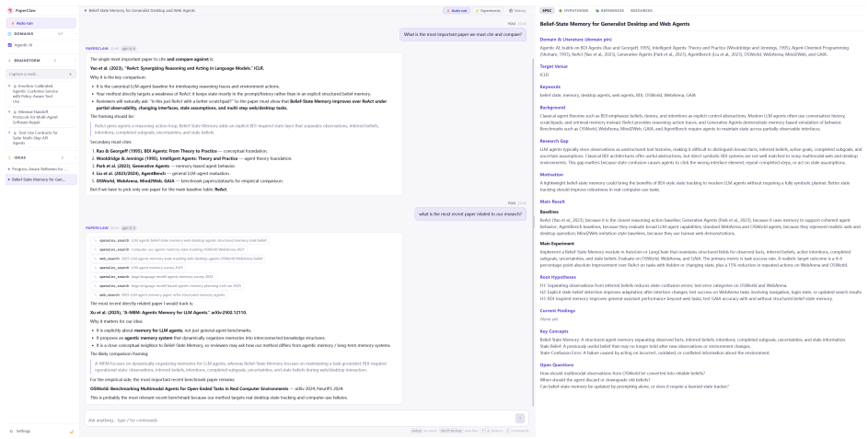Focus the Ask anything chat input
This screenshot has width=868, height=439.
coord(299,420)
